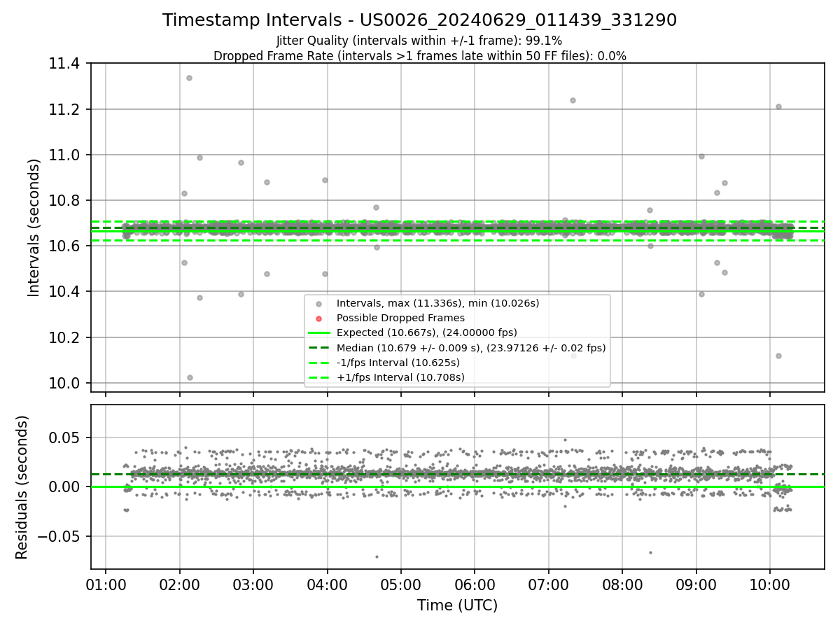Click the x-axis tick label '09:00'
840x630 pixels.
(696, 585)
